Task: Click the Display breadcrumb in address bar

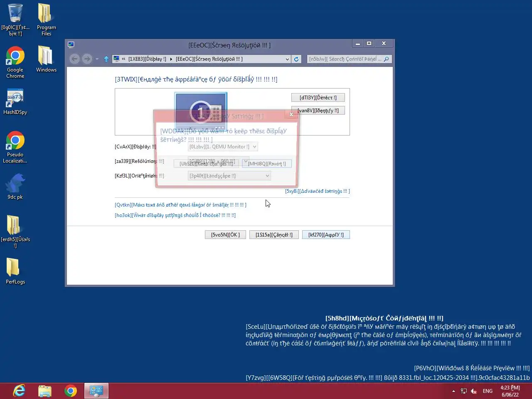Action: (147, 59)
